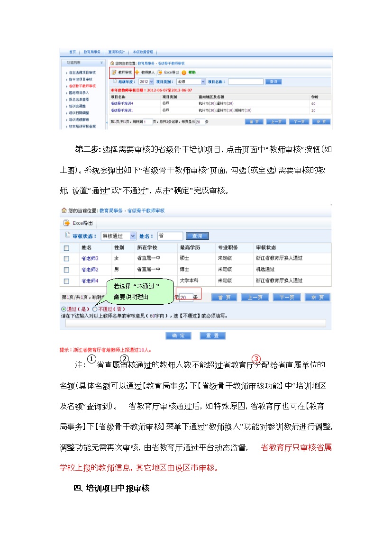Click home icon in upper breadcrumb
Image resolution: width=392 pixels, height=554 pixels.
[x=112, y=63]
